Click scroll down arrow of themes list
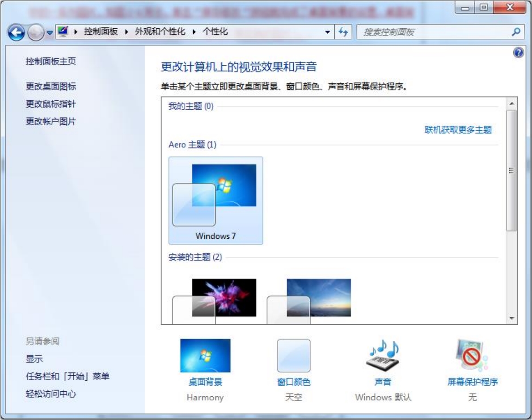Image resolution: width=532 pixels, height=420 pixels. point(511,318)
